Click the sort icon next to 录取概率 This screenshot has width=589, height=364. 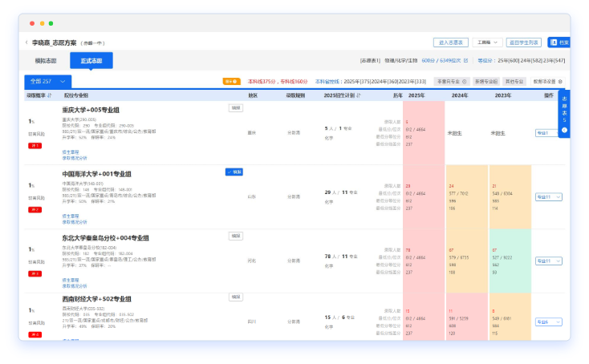click(50, 95)
